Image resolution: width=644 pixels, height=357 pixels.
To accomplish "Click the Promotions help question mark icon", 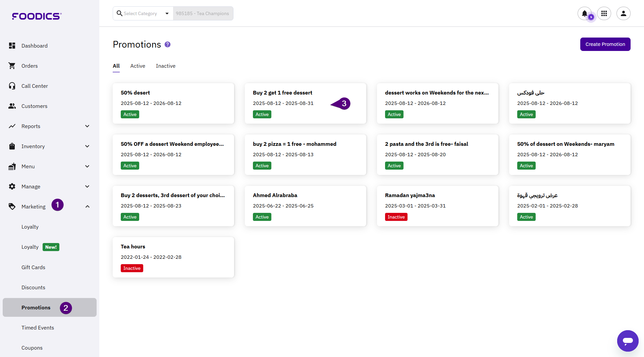I will tap(167, 45).
